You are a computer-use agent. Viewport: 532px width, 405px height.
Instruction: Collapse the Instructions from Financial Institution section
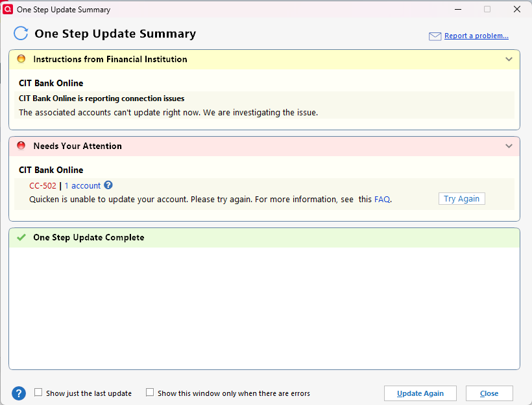pyautogui.click(x=509, y=59)
